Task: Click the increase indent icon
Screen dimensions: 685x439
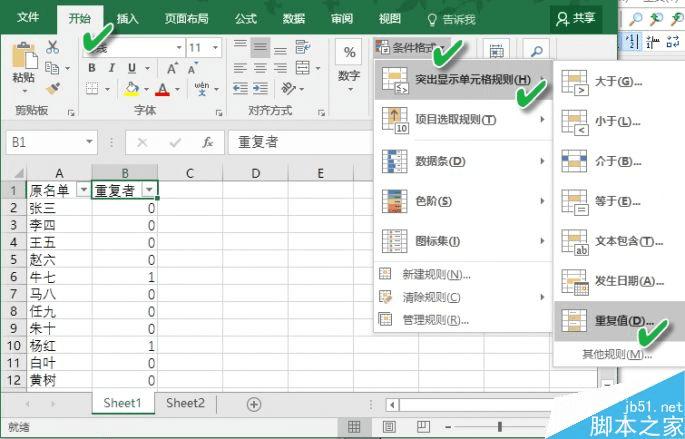Action: (x=260, y=89)
